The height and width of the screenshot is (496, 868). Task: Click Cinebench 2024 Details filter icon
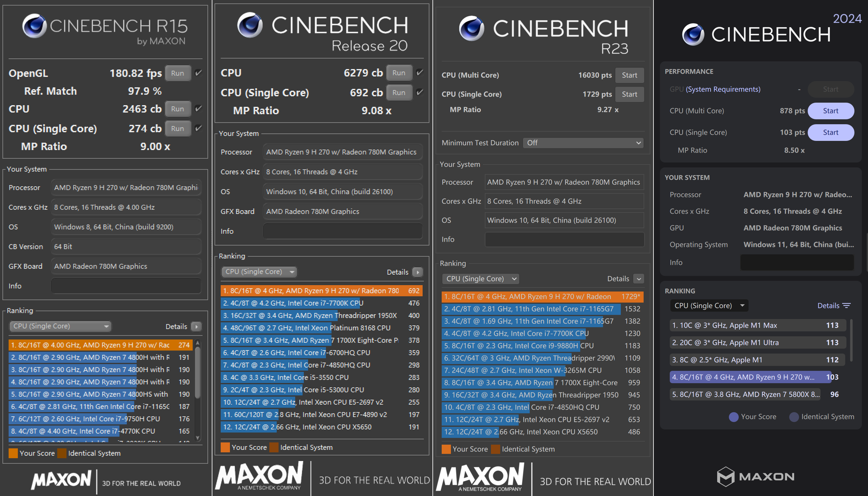(x=846, y=306)
